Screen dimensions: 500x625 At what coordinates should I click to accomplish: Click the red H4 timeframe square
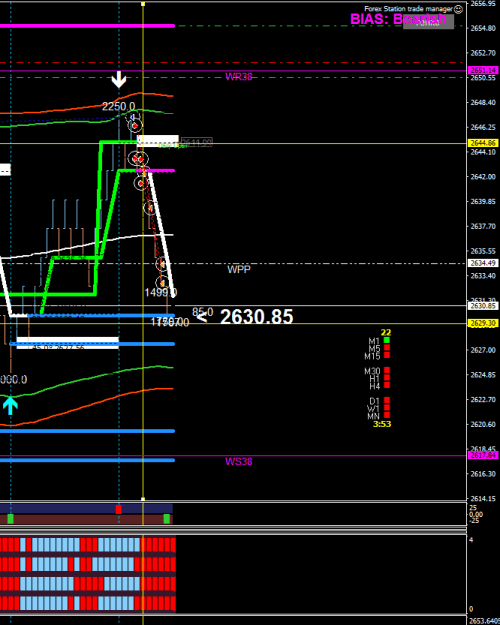tap(386, 385)
